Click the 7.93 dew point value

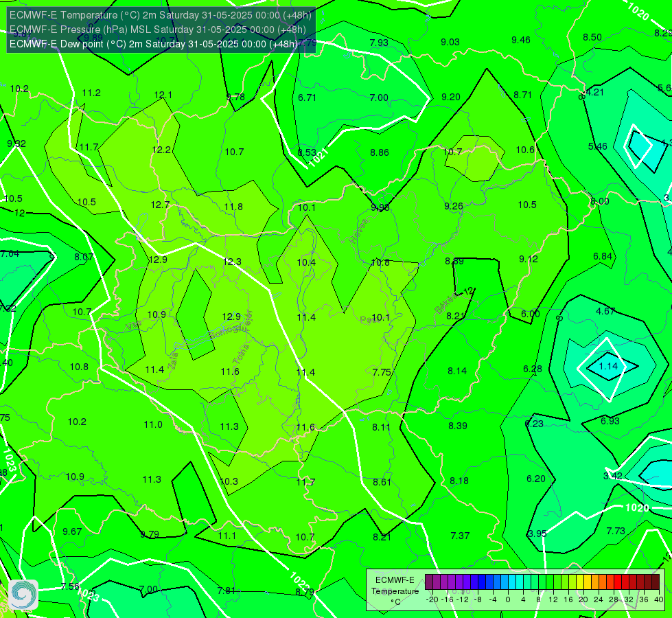click(379, 43)
